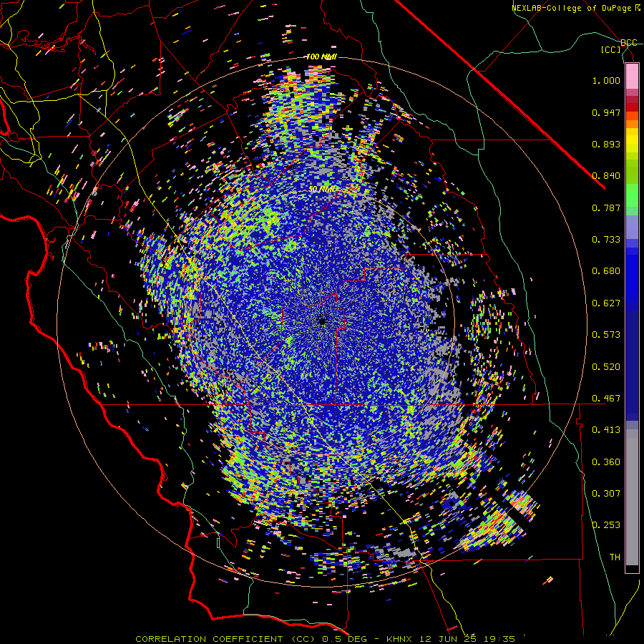Screen dimensions: 644x644
Task: Select the 0.573 scale value
Action: point(606,335)
